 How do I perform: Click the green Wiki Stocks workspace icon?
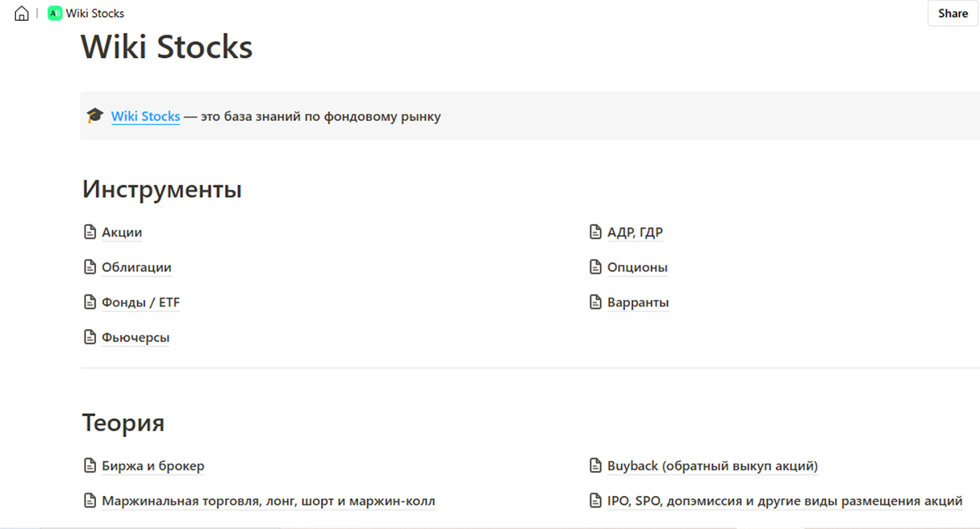(x=55, y=13)
